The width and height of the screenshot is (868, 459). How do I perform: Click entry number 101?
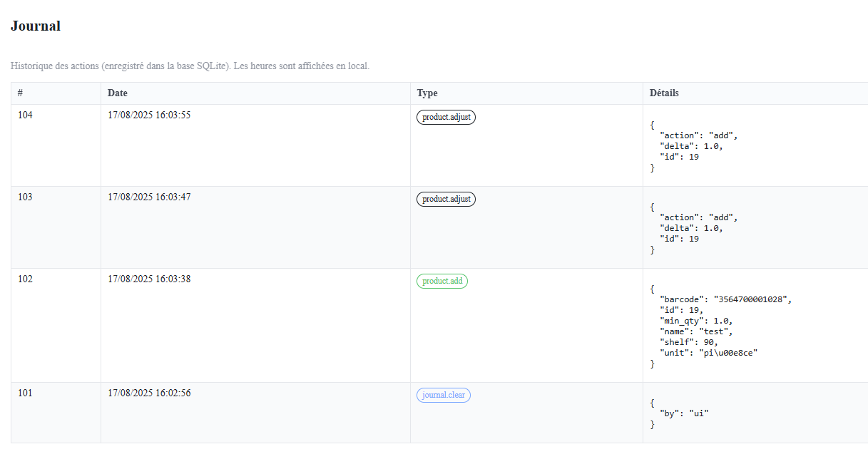pyautogui.click(x=25, y=393)
